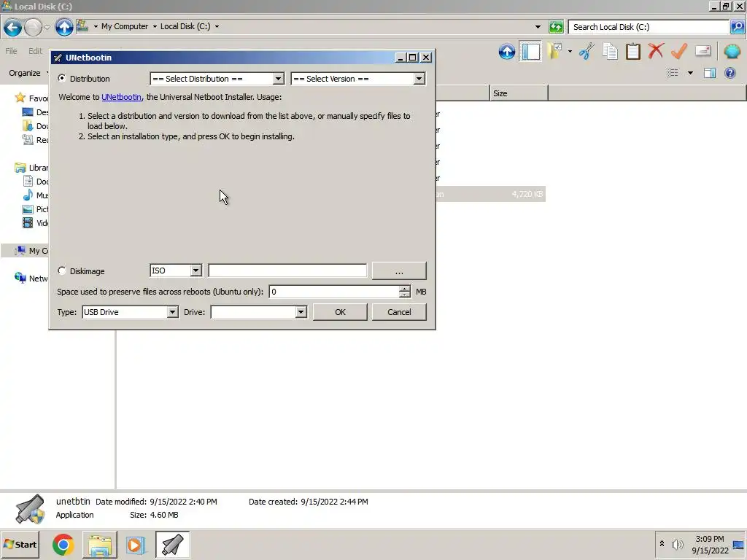Toggle the navigation pane toolbar icon
747x560 pixels.
click(x=530, y=51)
